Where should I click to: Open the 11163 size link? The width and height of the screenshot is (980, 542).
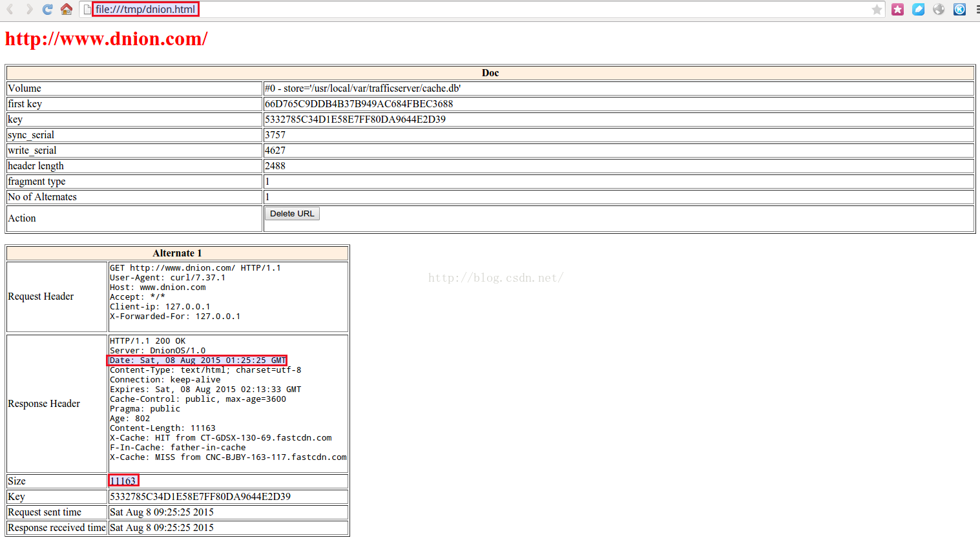(123, 481)
